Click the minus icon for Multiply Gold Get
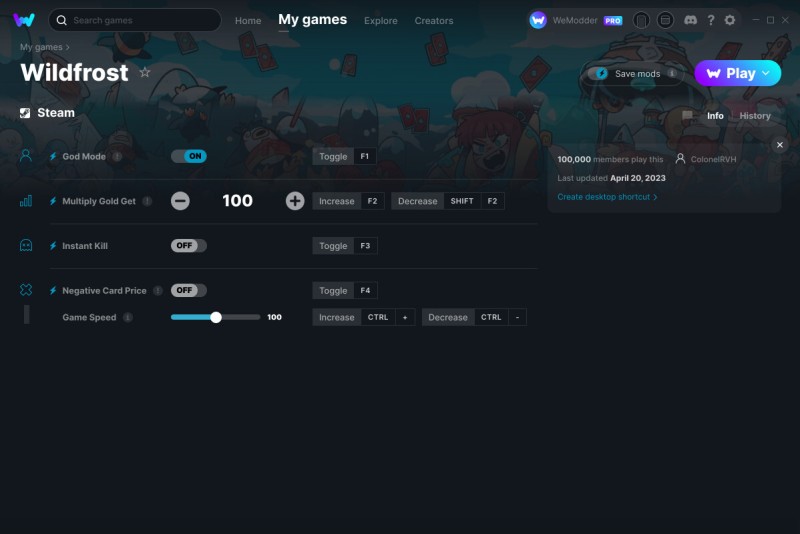Viewport: 800px width, 534px height. click(180, 201)
